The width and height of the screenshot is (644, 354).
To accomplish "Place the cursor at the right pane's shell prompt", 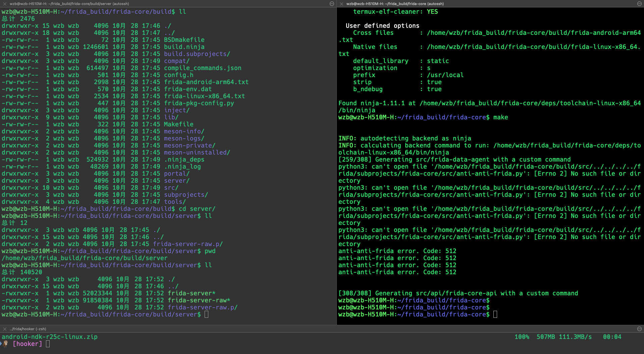I will pyautogui.click(x=496, y=314).
